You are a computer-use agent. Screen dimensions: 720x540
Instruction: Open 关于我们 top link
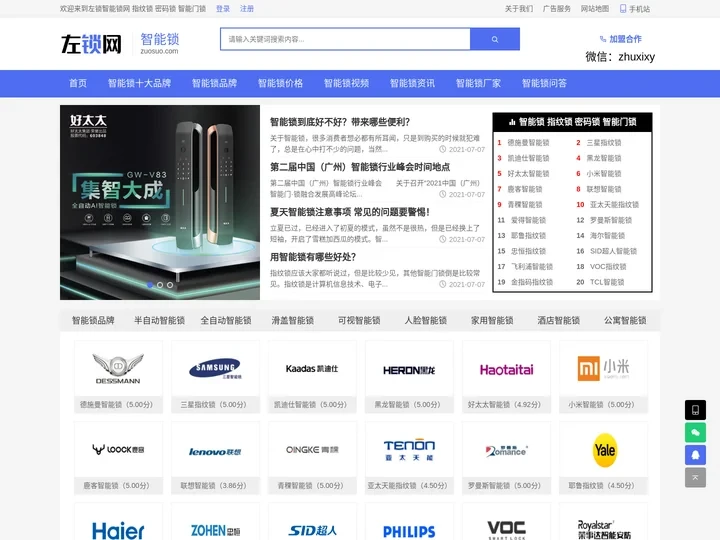(519, 9)
